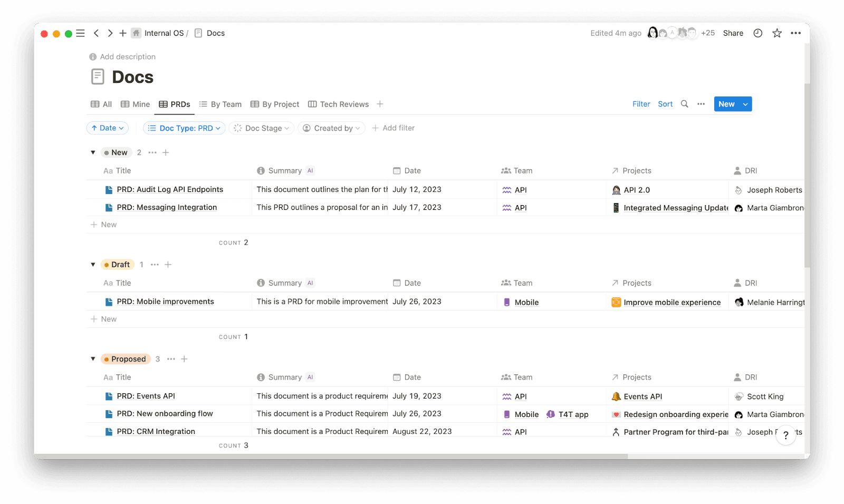
Task: Open the search icon in the database toolbar
Action: [684, 104]
